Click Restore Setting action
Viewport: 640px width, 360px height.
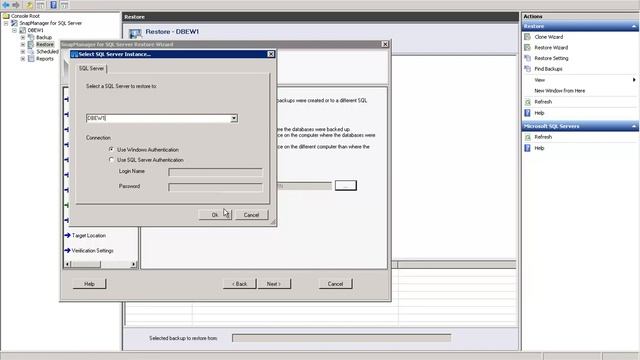(x=551, y=58)
